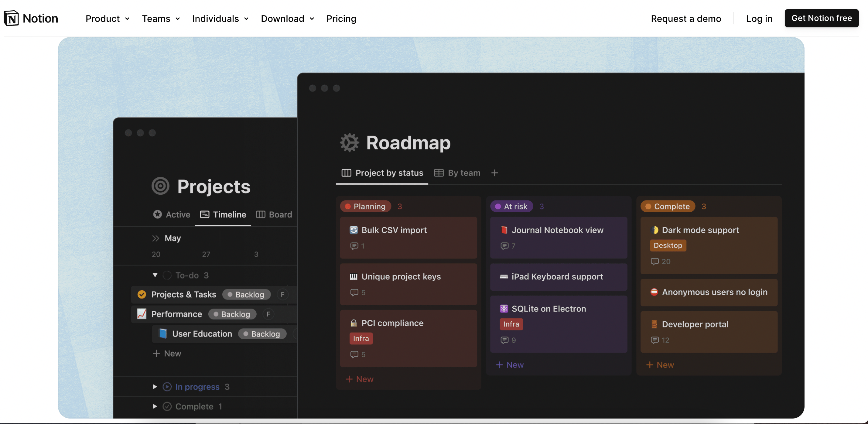Click the F badge on Performance row
The image size is (868, 424).
click(268, 314)
